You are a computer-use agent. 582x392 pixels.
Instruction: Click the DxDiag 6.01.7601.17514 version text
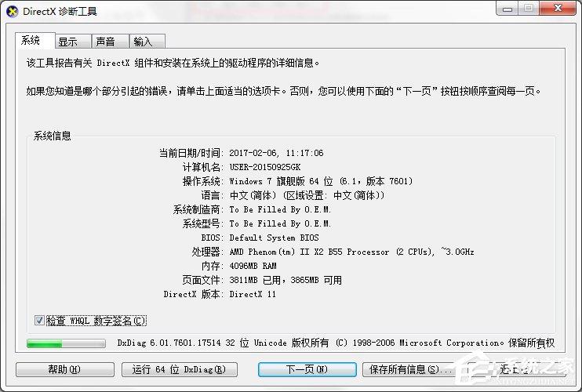pyautogui.click(x=336, y=343)
